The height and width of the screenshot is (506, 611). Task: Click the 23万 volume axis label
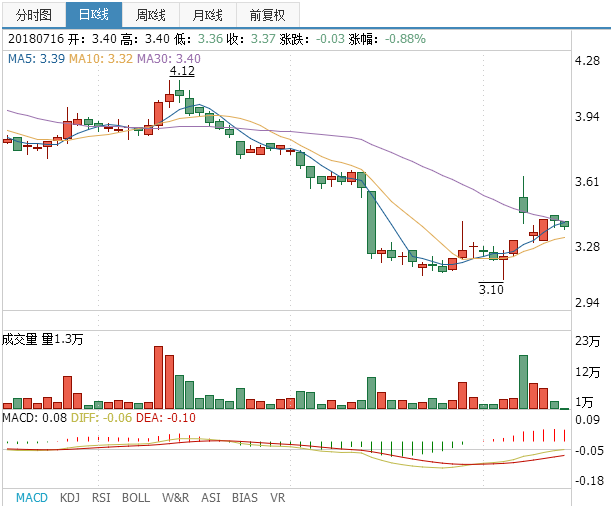click(588, 341)
